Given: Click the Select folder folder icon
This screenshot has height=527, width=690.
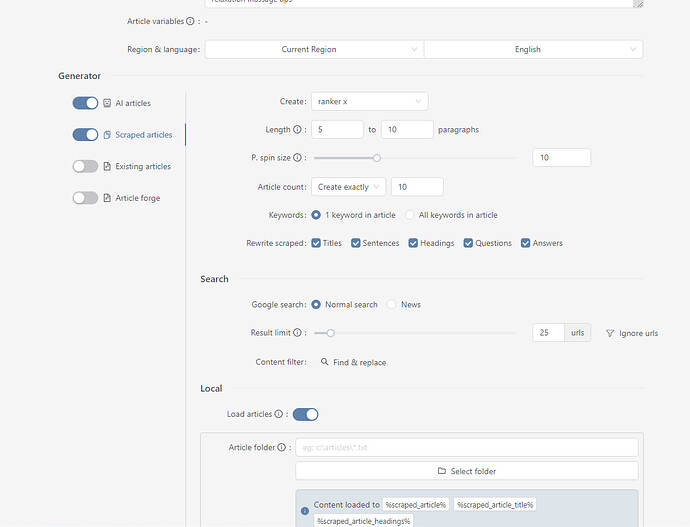Looking at the screenshot, I should [x=442, y=471].
